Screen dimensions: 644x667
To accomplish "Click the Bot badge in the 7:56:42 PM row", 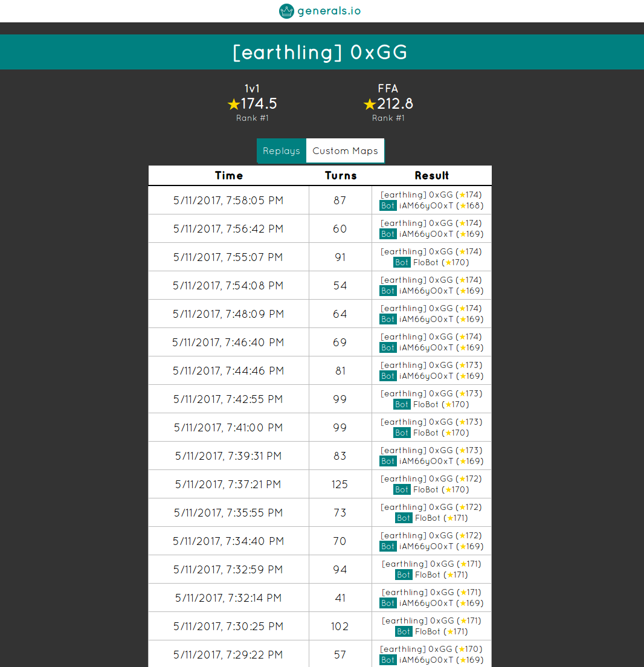I will pyautogui.click(x=388, y=234).
